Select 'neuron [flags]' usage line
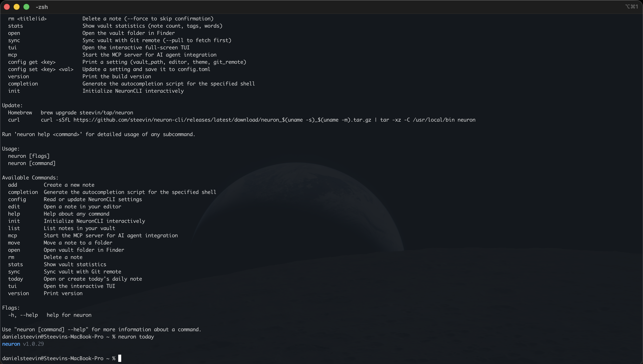643x364 pixels. tap(29, 156)
